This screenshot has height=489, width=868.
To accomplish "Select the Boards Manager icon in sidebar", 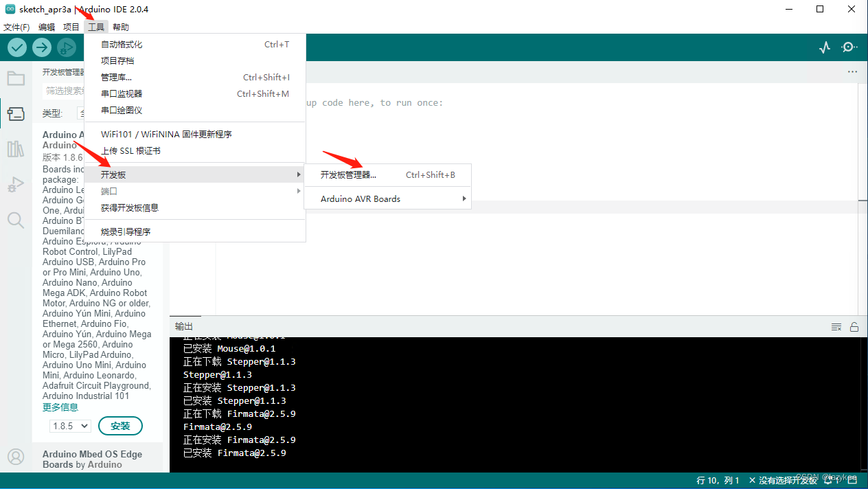I will coord(16,114).
